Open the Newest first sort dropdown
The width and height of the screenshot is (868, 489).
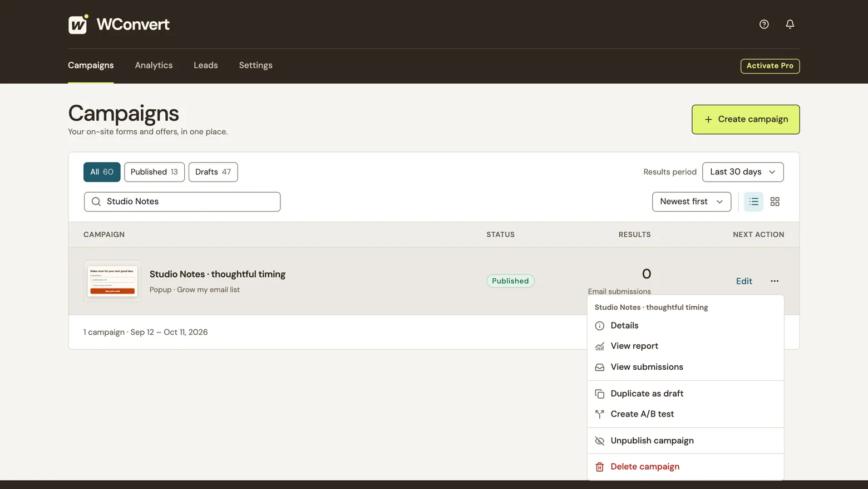[691, 202]
